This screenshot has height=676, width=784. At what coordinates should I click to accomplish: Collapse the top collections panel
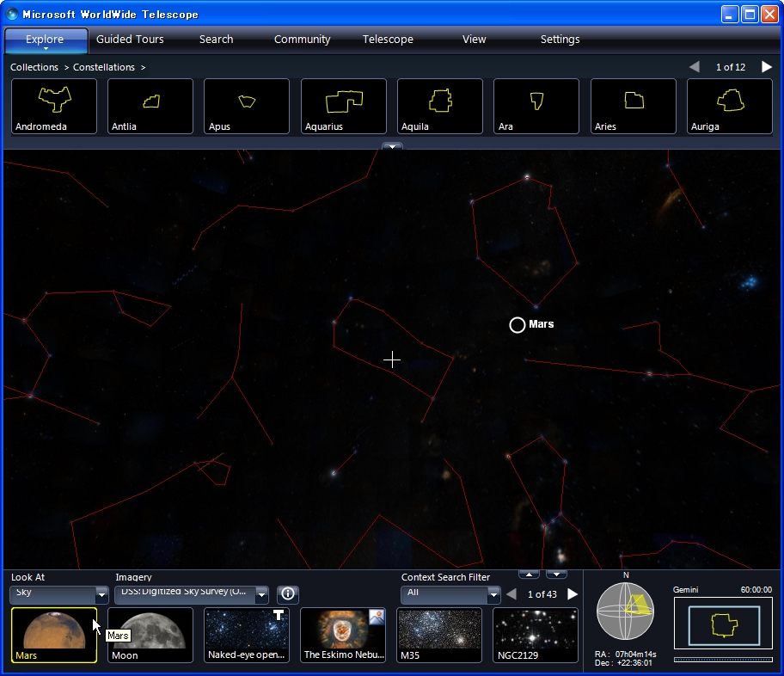tap(393, 146)
